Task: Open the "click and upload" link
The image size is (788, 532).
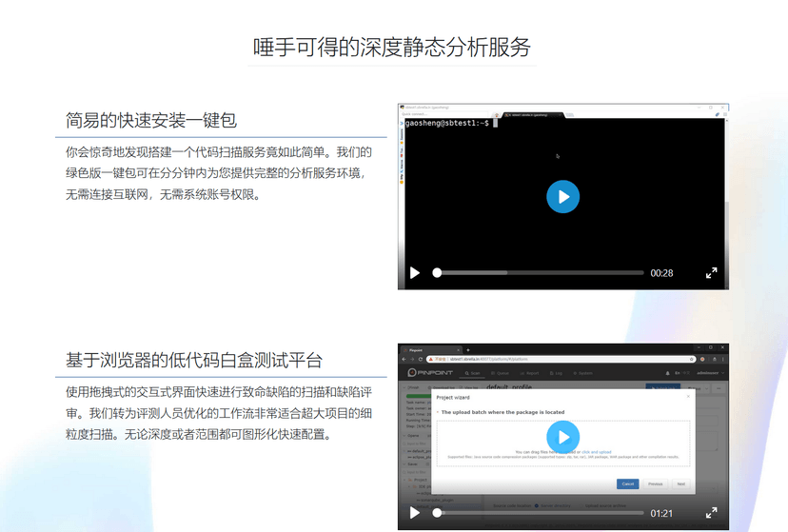Action: [x=597, y=452]
